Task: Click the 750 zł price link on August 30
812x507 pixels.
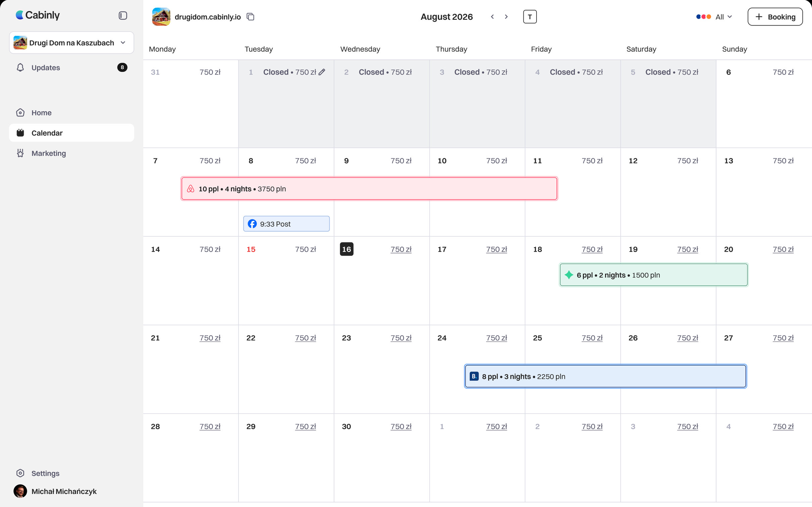Action: click(401, 427)
